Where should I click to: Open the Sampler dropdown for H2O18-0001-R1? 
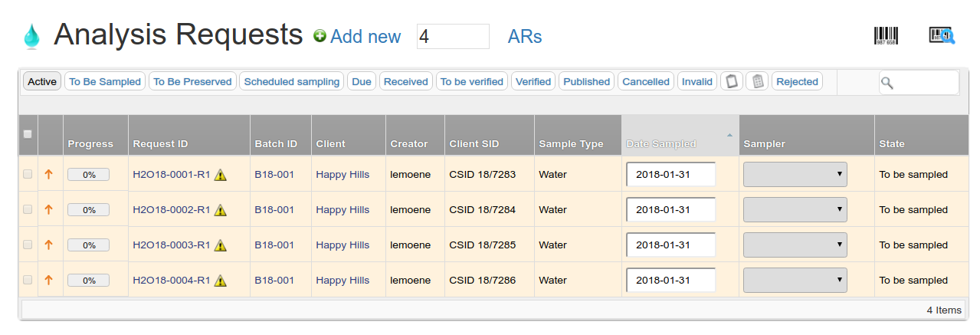coord(795,175)
